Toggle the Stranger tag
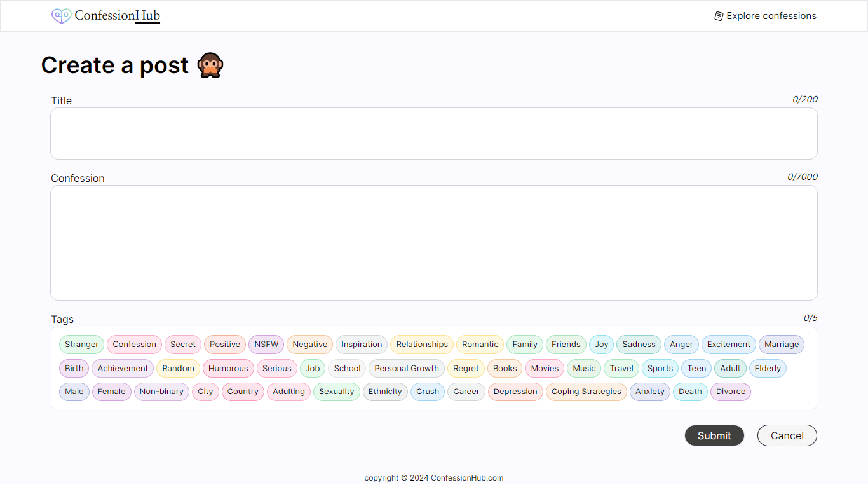 click(81, 344)
